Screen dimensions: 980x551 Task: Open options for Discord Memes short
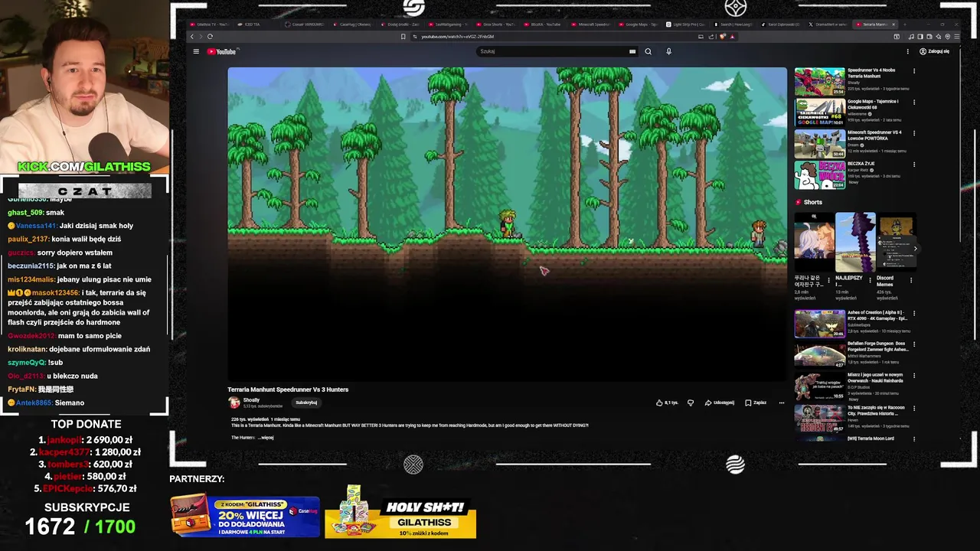(x=911, y=280)
